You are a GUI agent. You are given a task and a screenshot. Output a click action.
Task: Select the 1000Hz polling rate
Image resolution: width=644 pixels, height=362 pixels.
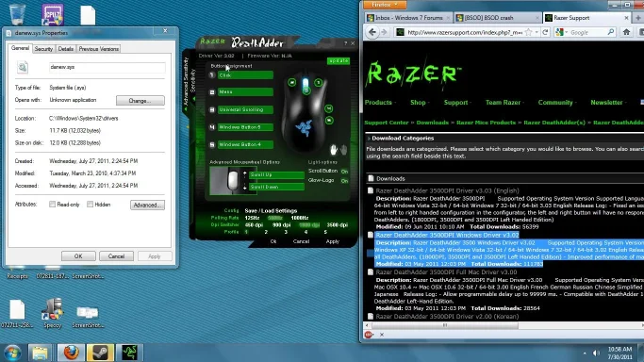[300, 218]
